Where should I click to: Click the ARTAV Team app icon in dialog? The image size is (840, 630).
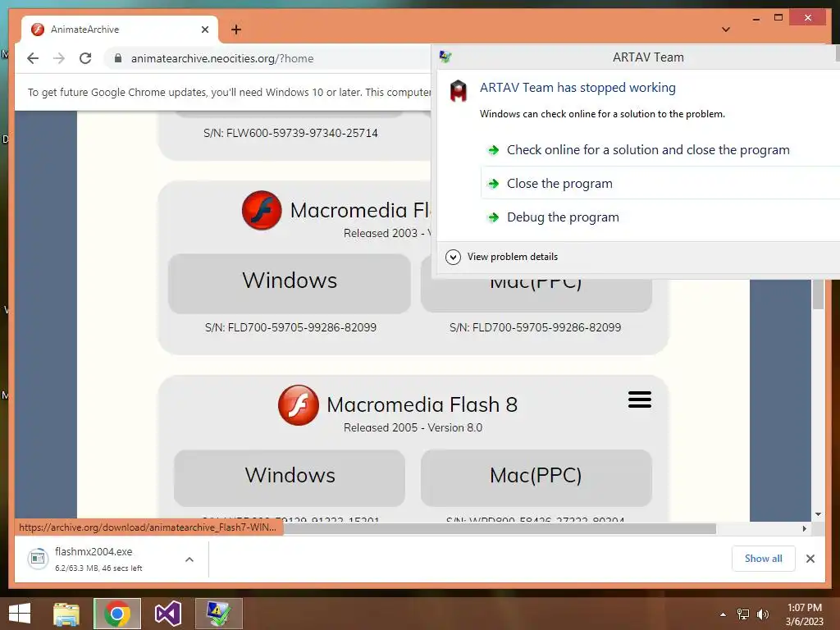click(458, 90)
